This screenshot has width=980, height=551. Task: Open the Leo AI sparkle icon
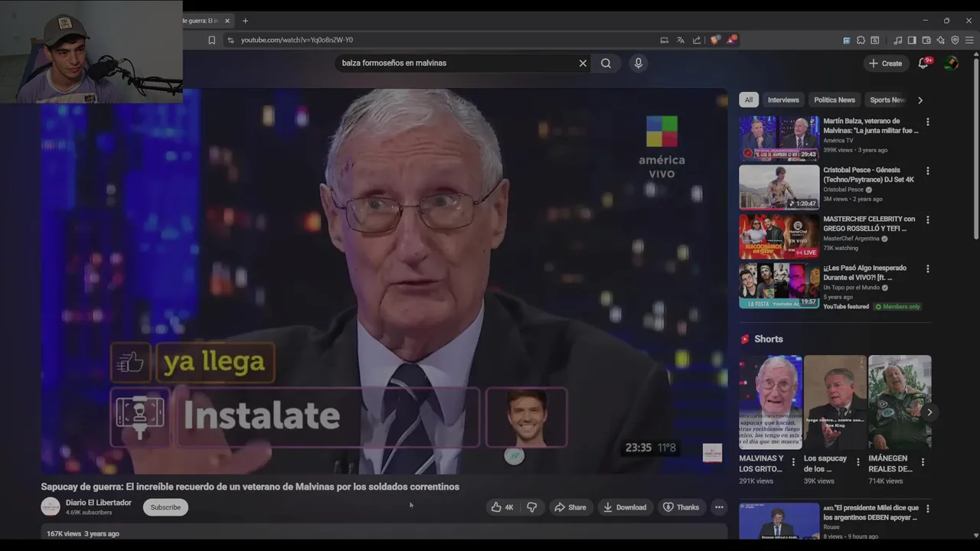(941, 40)
